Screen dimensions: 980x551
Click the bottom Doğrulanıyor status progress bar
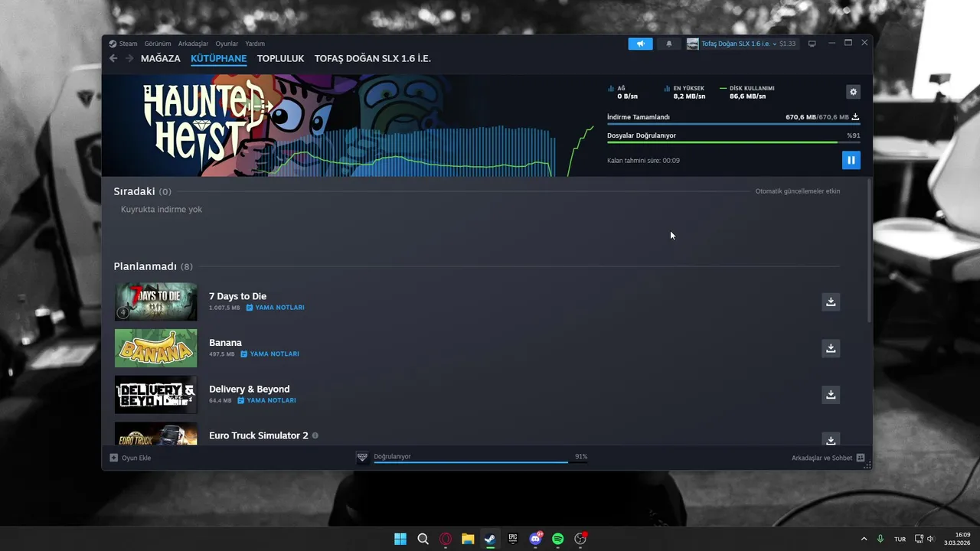(480, 462)
